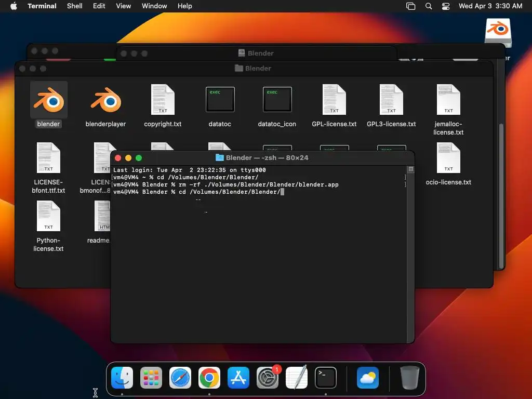This screenshot has width=532, height=399.
Task: Select the blenderplayer app icon
Action: [105, 100]
